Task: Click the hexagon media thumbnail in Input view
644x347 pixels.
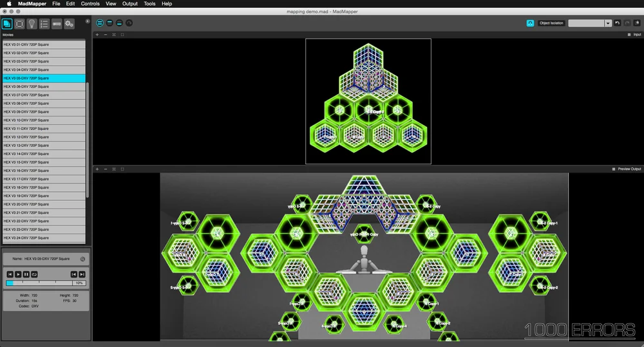Action: click(x=368, y=101)
